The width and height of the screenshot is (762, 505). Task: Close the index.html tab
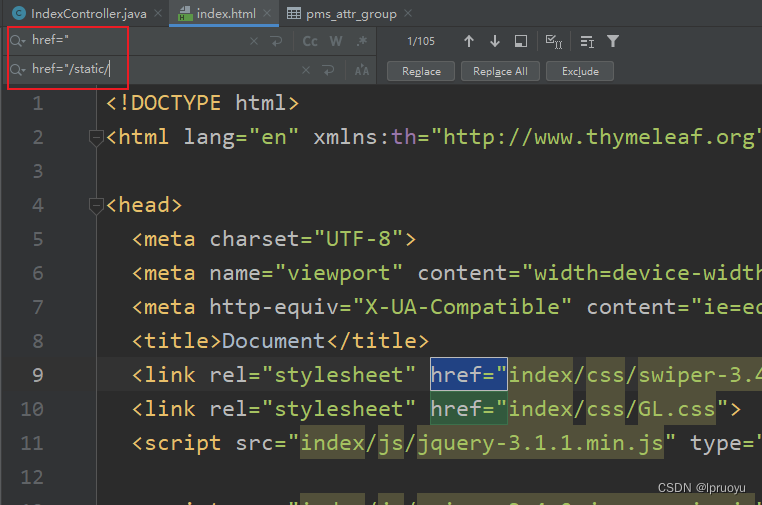[267, 13]
